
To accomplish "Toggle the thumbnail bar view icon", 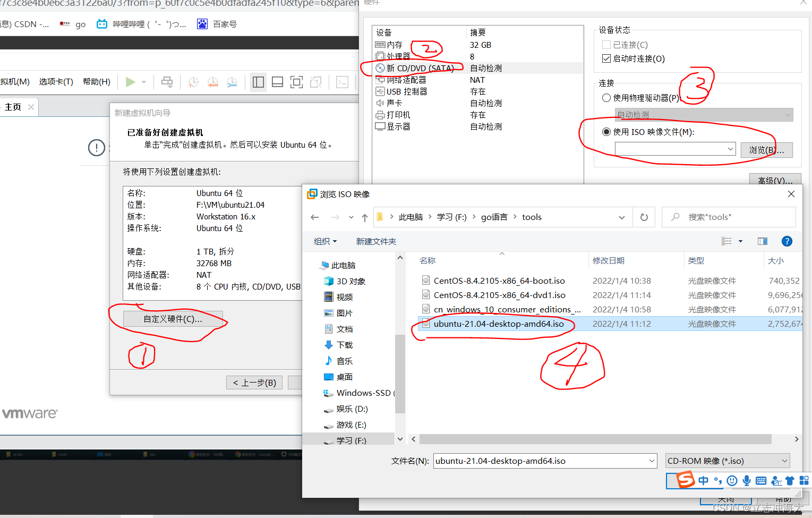I will (x=277, y=82).
